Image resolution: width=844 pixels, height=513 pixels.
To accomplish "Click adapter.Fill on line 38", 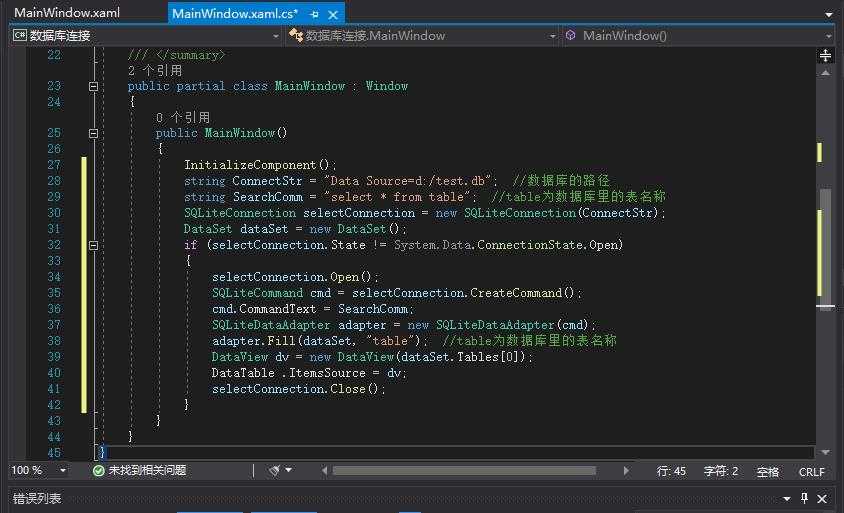I will [x=254, y=341].
